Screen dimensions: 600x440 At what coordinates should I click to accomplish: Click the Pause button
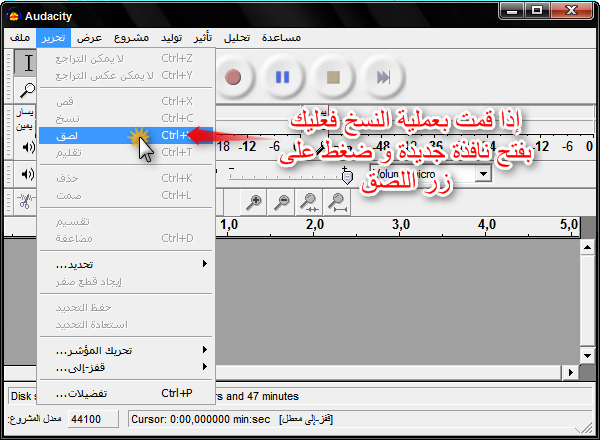coord(283,77)
